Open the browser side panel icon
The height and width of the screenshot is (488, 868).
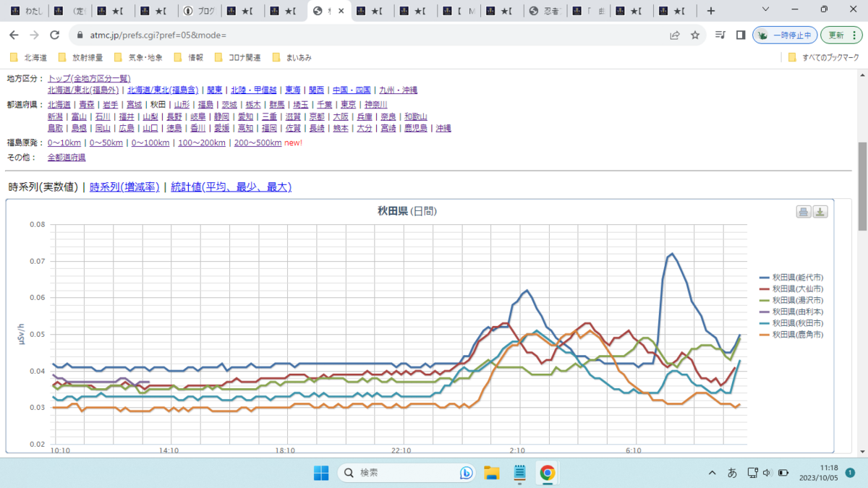pos(741,35)
